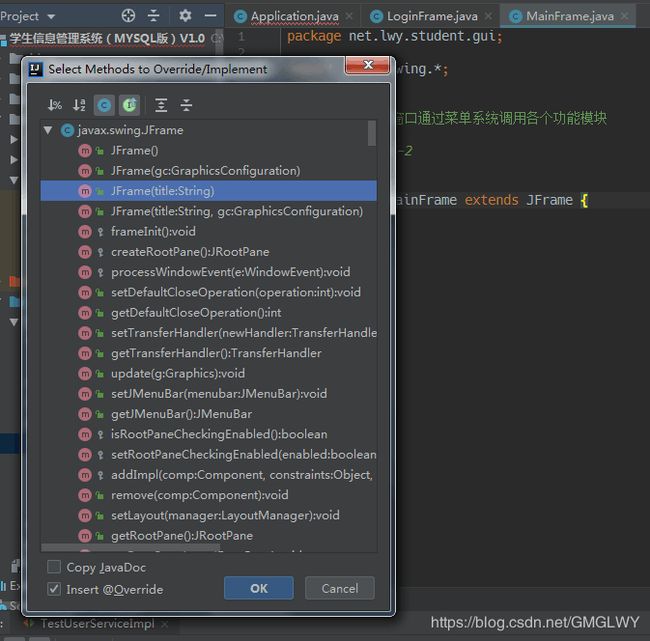Confirm dialog with OK button

point(259,588)
